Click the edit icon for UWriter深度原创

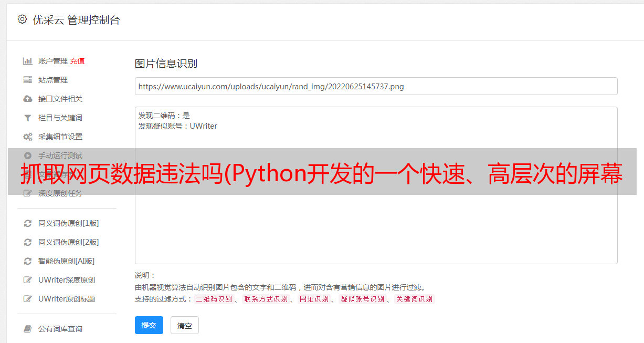pyautogui.click(x=28, y=280)
